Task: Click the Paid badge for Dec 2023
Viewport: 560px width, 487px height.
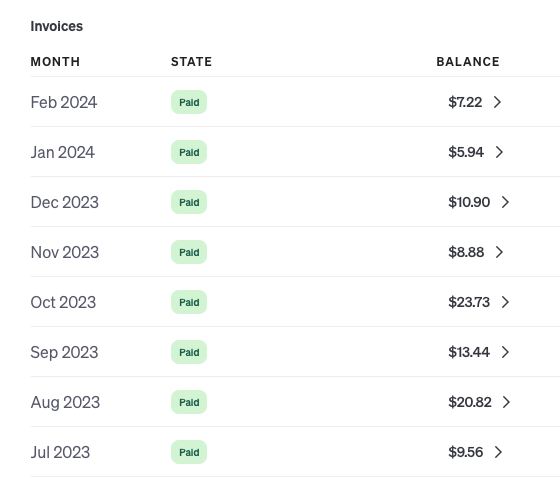Action: click(189, 202)
